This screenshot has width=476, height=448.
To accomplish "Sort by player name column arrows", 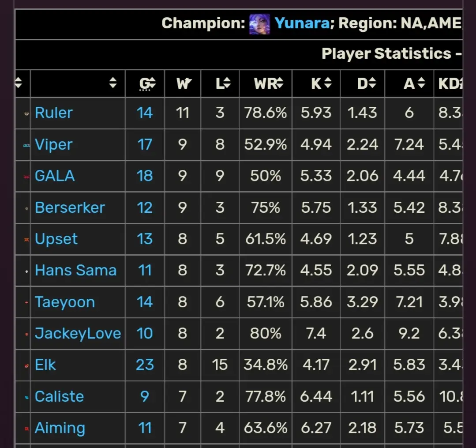I will (x=113, y=83).
